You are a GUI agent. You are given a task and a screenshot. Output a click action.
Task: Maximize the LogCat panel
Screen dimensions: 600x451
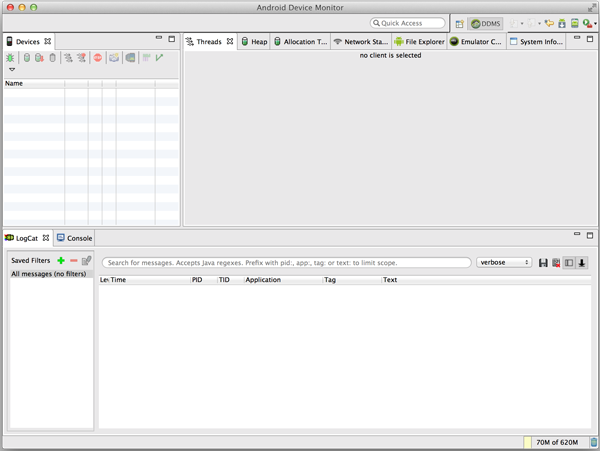pyautogui.click(x=590, y=235)
